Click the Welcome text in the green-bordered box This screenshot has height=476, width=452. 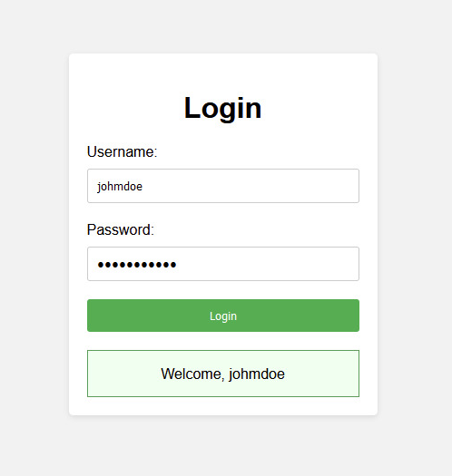pyautogui.click(x=192, y=374)
